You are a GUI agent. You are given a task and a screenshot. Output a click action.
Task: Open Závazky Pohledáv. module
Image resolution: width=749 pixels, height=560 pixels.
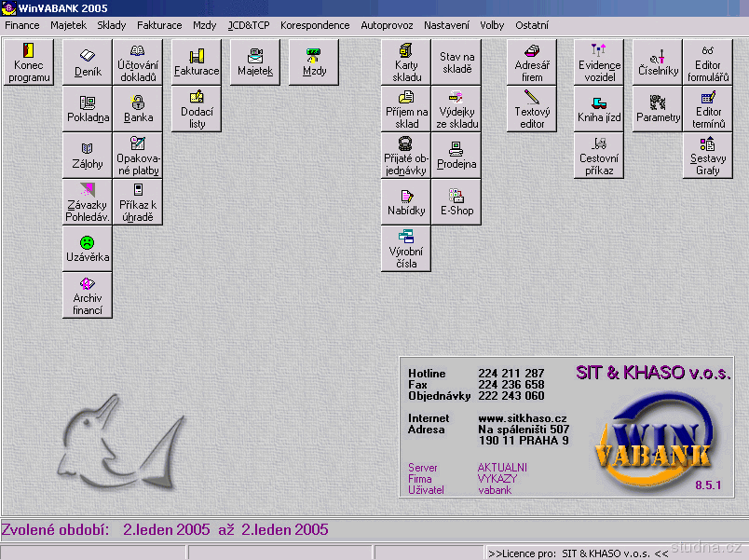click(88, 202)
